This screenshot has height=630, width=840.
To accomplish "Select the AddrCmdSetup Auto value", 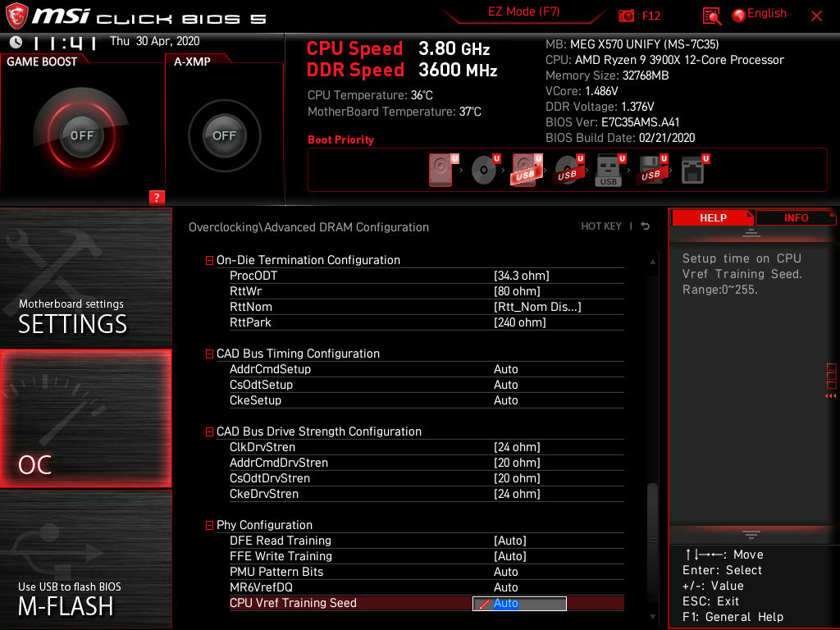I will (x=505, y=369).
